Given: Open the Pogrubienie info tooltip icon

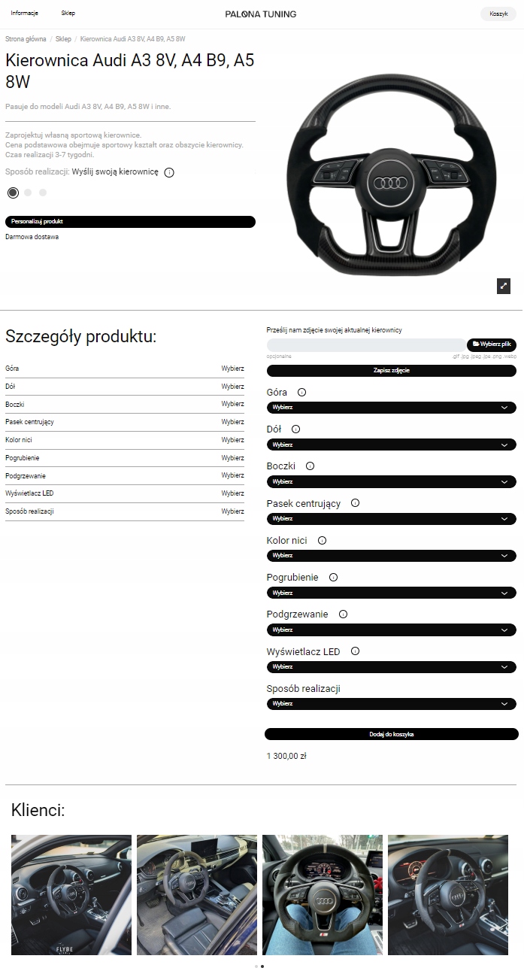Looking at the screenshot, I should pos(333,578).
